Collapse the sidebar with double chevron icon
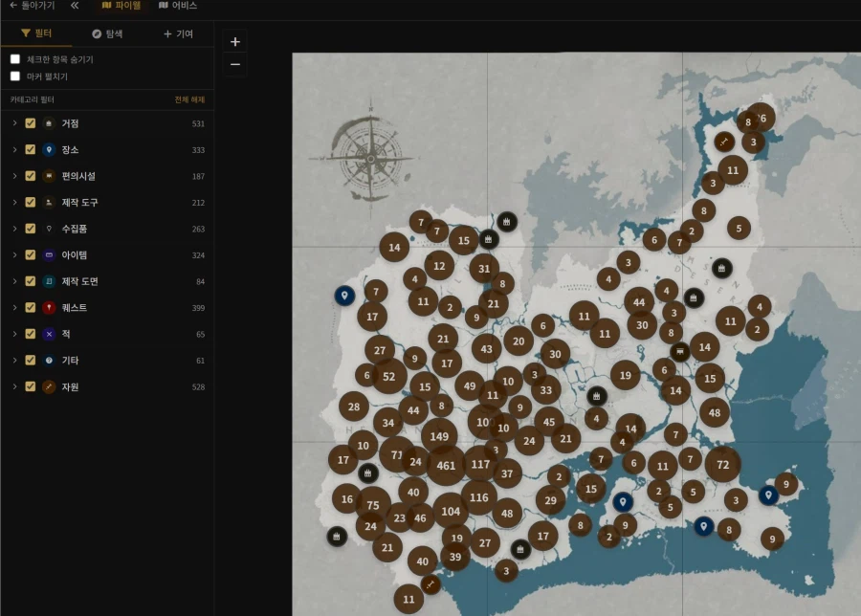Viewport: 861px width, 616px height. click(75, 6)
